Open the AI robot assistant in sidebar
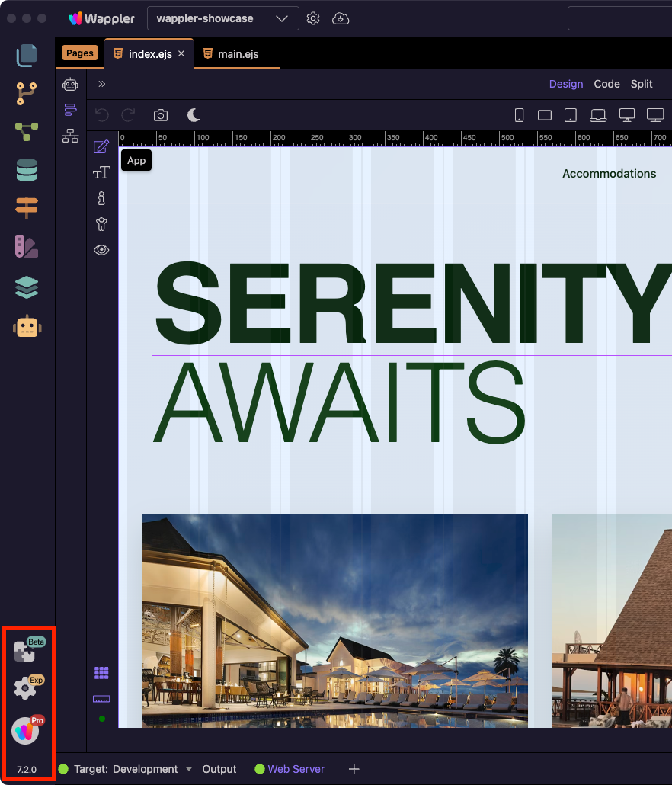This screenshot has width=672, height=785. (27, 327)
